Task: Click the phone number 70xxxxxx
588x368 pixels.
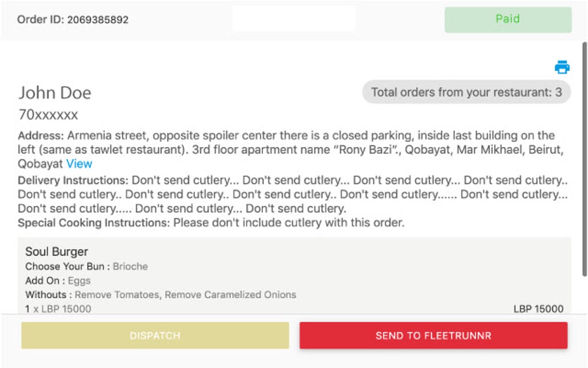Action: pyautogui.click(x=48, y=115)
